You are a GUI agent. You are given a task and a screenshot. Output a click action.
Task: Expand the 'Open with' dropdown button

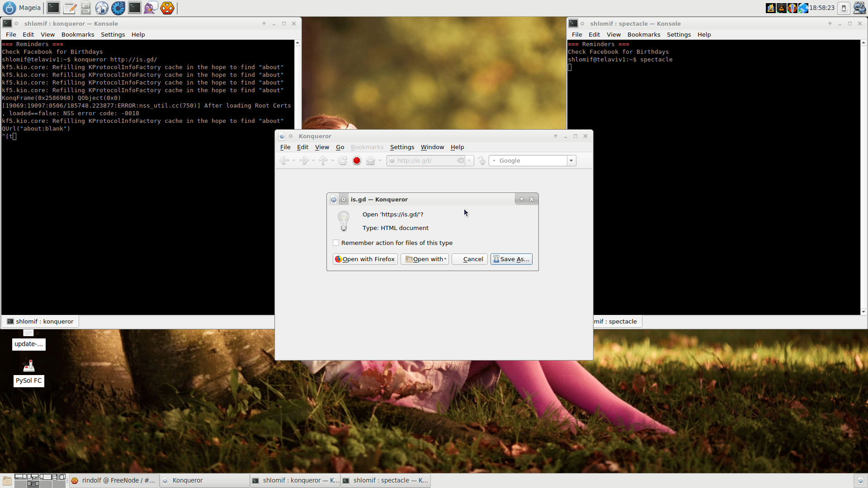[425, 259]
